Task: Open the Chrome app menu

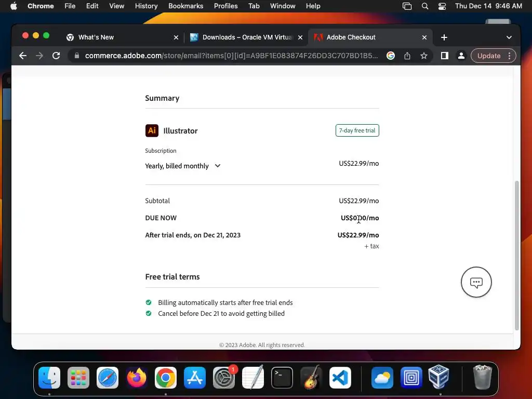Action: (x=41, y=6)
